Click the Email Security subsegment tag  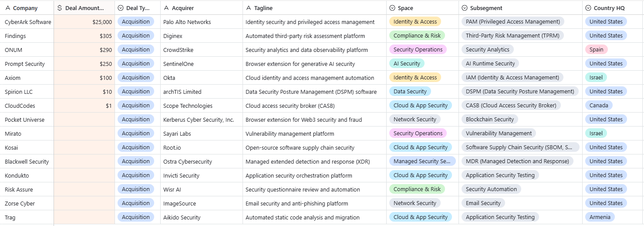483,203
